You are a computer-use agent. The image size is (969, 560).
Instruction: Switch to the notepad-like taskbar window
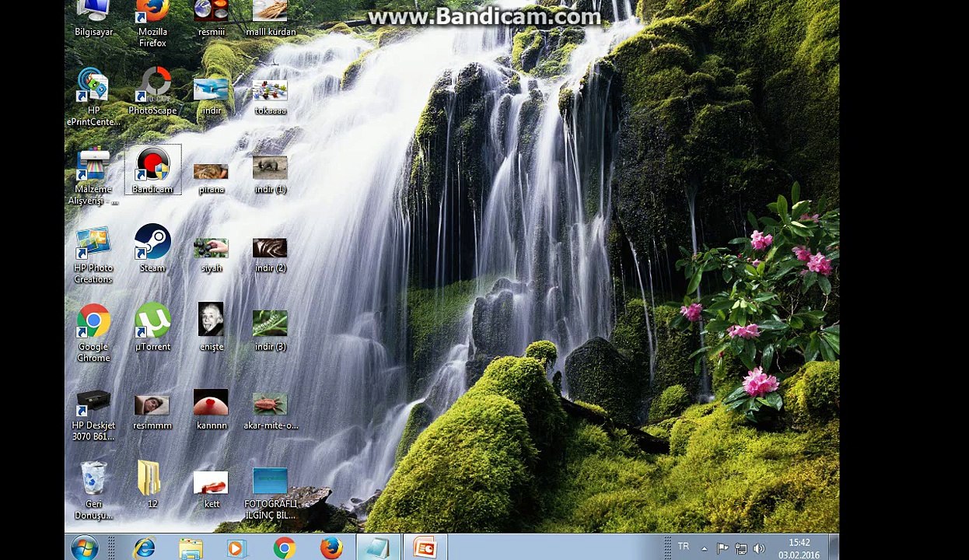tap(378, 548)
